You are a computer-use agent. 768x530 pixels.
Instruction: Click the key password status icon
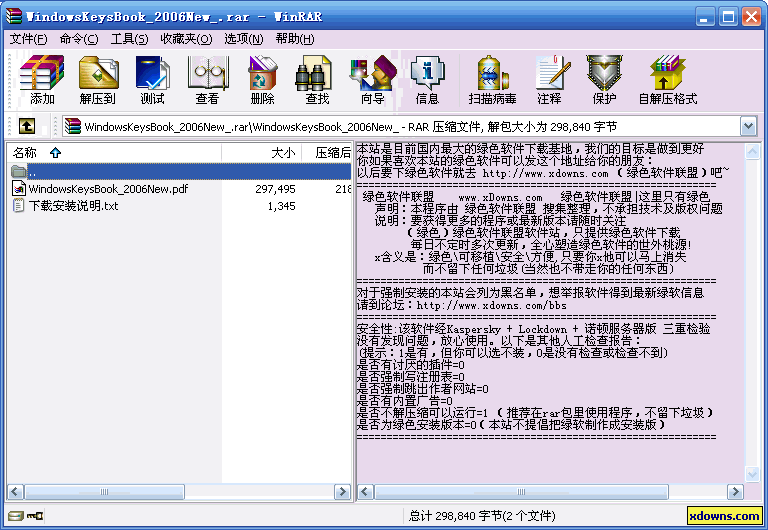pos(35,515)
